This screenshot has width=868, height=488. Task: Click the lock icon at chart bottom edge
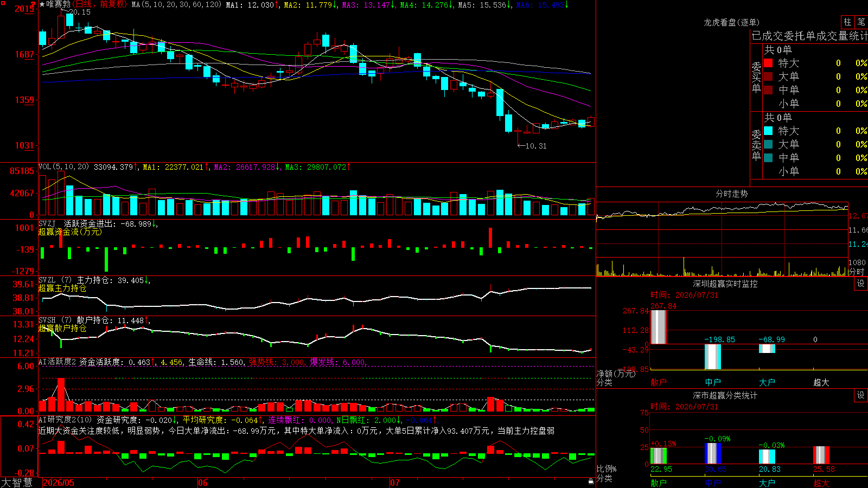[591, 481]
